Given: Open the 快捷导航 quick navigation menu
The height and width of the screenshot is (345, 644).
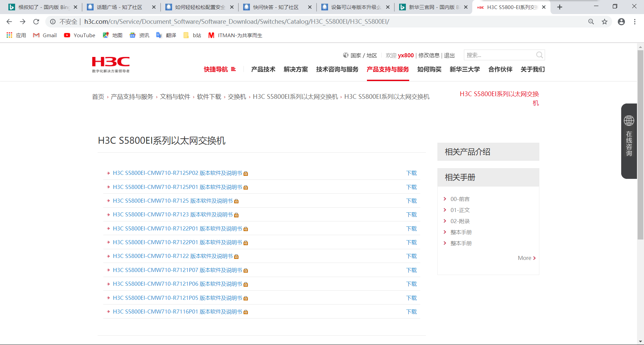Looking at the screenshot, I should pyautogui.click(x=220, y=69).
